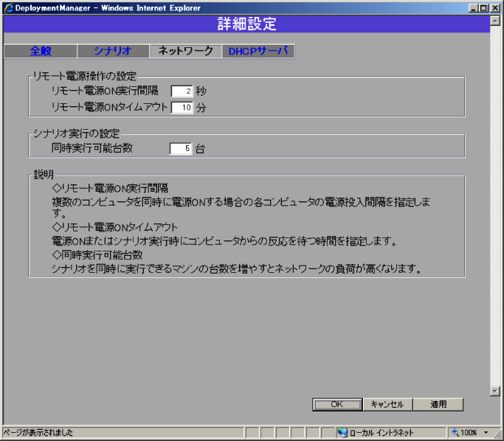Viewport: 504px width, 441px height.
Task: Click the zoom magnifier icon in status bar
Action: click(x=455, y=432)
